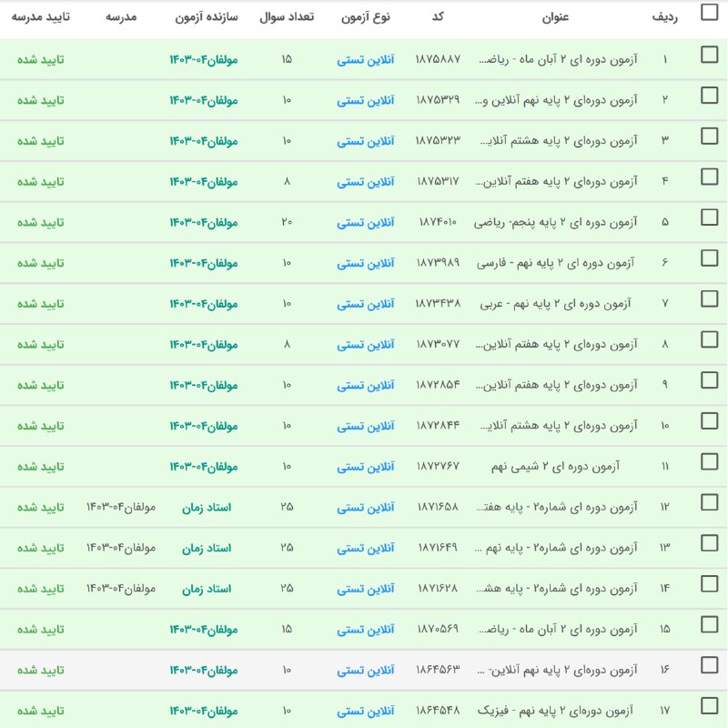Click row 2 title 'آزمون دوره‌ای ۲ پایه نهم آنلاین و...'
The width and height of the screenshot is (728, 728).
point(556,101)
